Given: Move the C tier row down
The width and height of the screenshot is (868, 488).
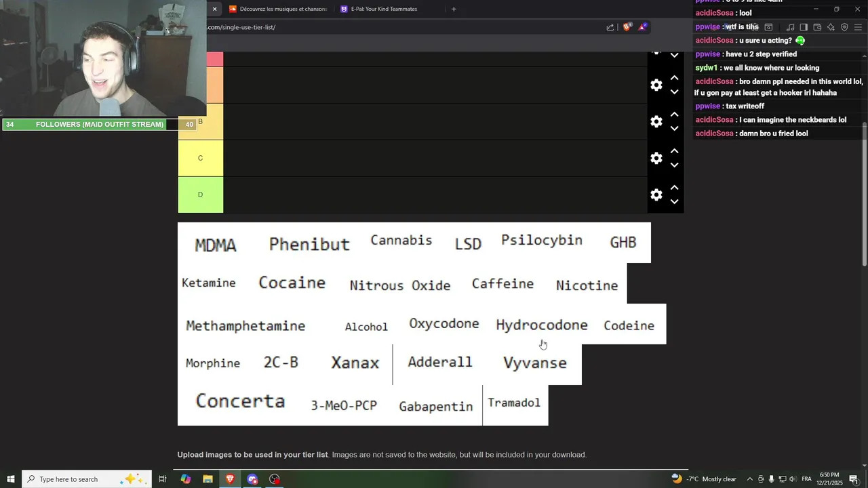Looking at the screenshot, I should click(x=674, y=165).
